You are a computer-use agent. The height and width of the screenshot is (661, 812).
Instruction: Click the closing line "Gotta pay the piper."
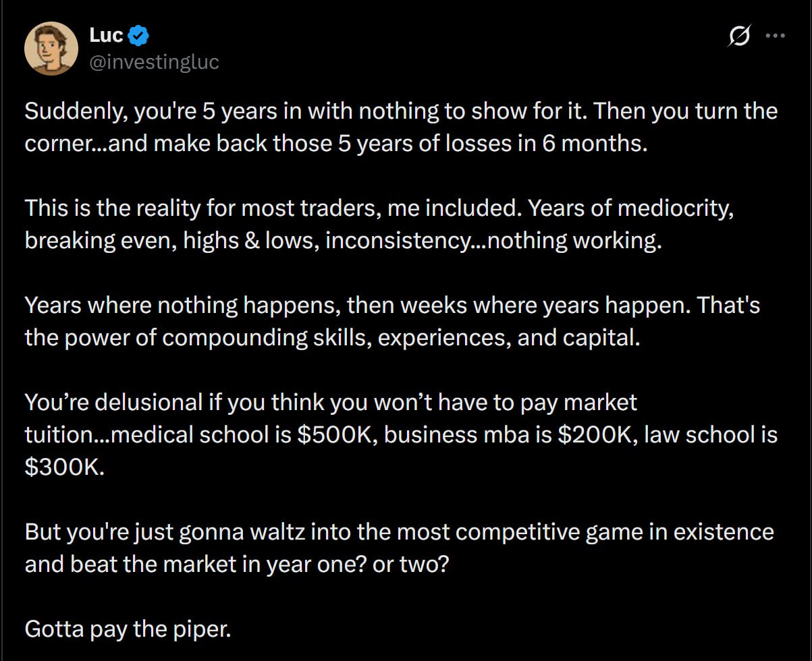128,629
